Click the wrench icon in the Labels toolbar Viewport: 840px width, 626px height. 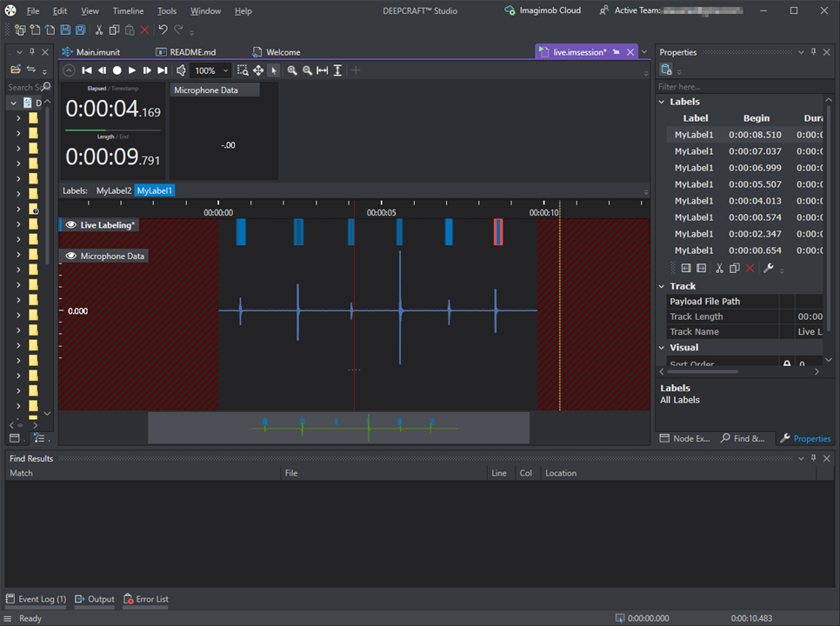[x=768, y=269]
